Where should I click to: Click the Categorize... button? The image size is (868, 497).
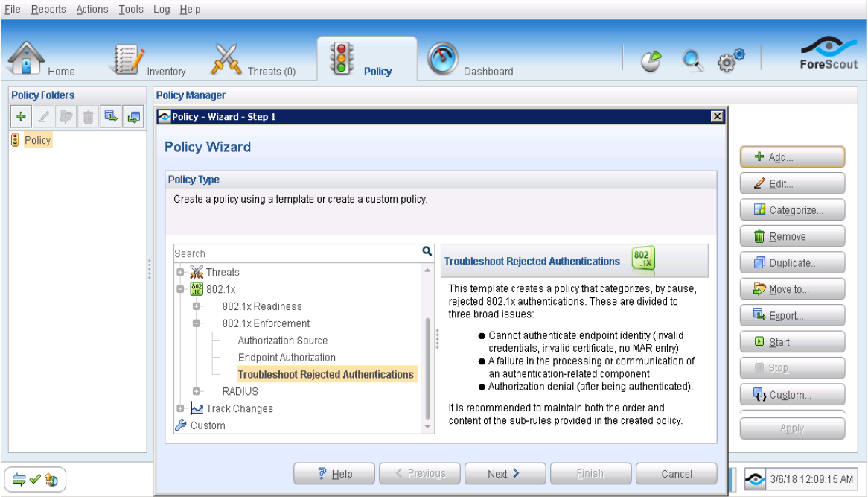point(792,210)
